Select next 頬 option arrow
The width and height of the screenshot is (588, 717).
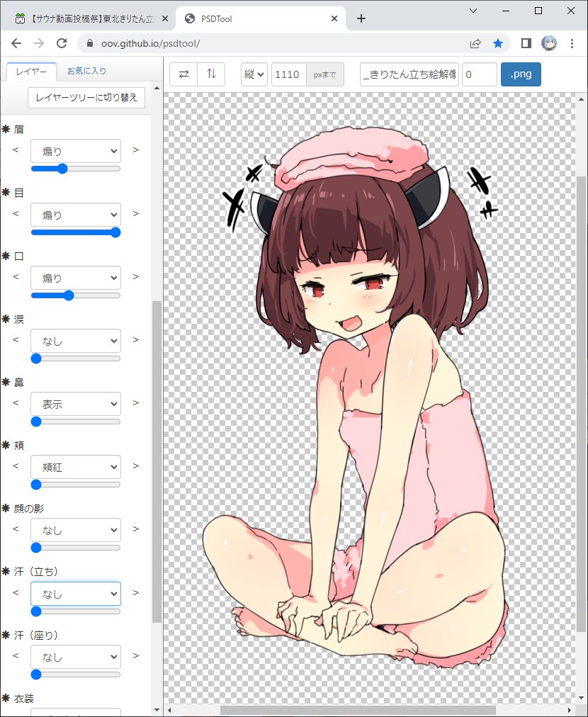136,466
